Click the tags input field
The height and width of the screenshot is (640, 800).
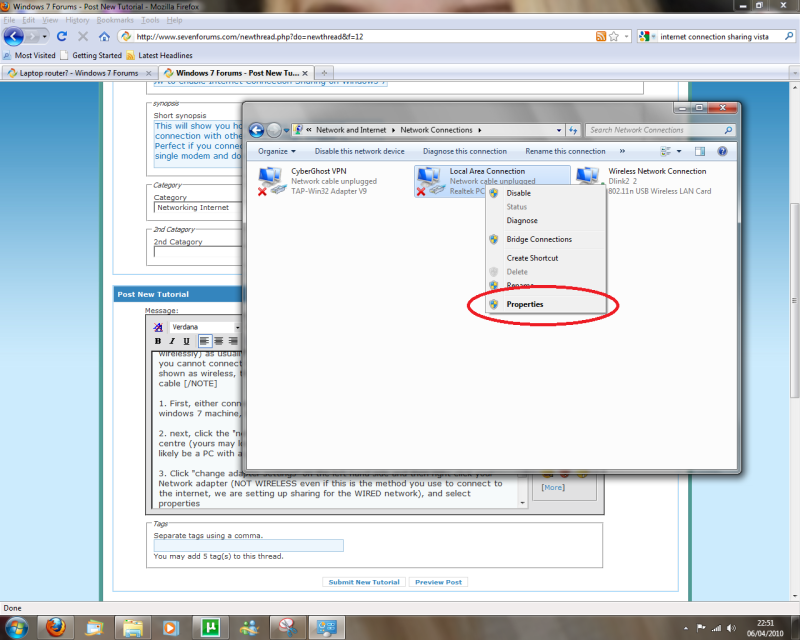pos(248,546)
